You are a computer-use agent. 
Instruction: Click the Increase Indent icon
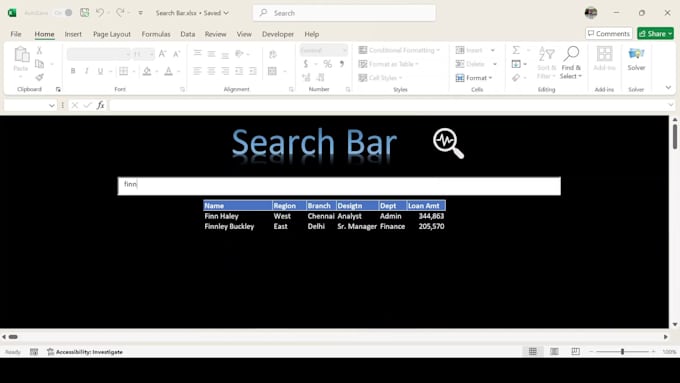tap(253, 71)
